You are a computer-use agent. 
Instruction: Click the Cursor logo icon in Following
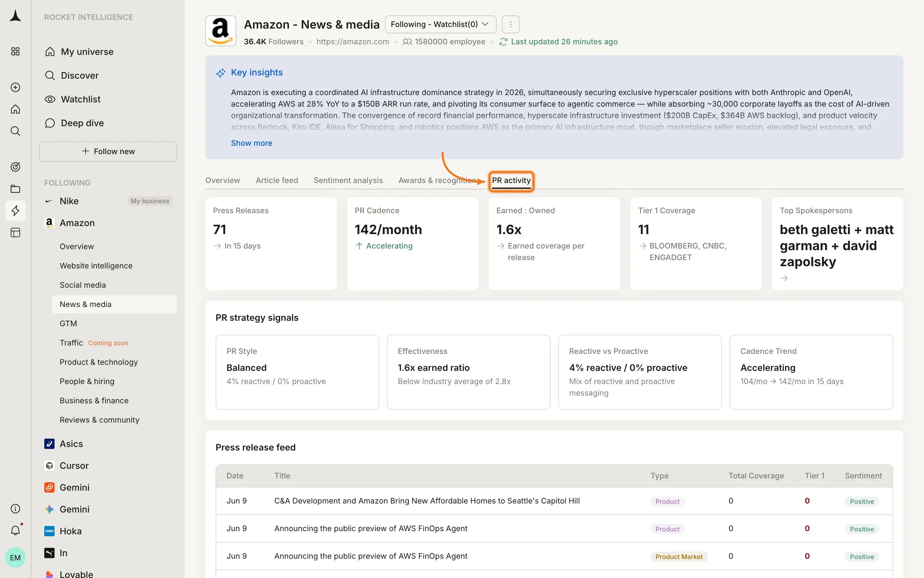49,466
